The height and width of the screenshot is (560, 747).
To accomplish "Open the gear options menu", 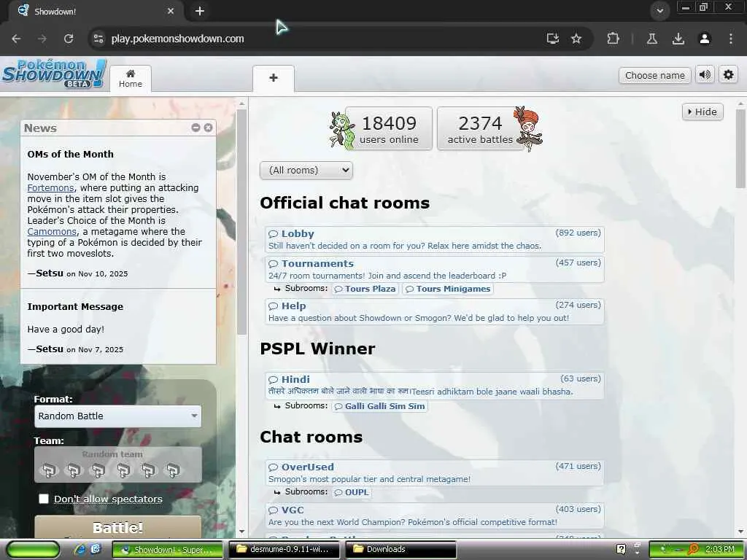I will point(729,75).
